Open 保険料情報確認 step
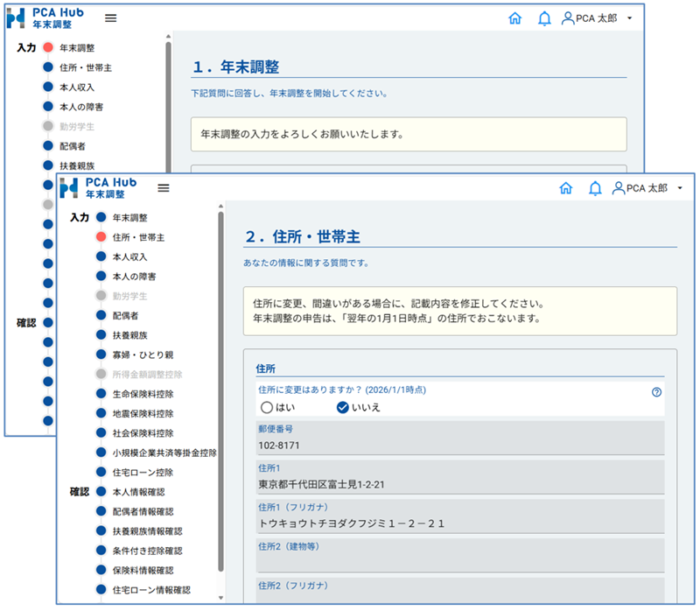Viewport: 700px width, 611px height. pyautogui.click(x=143, y=571)
